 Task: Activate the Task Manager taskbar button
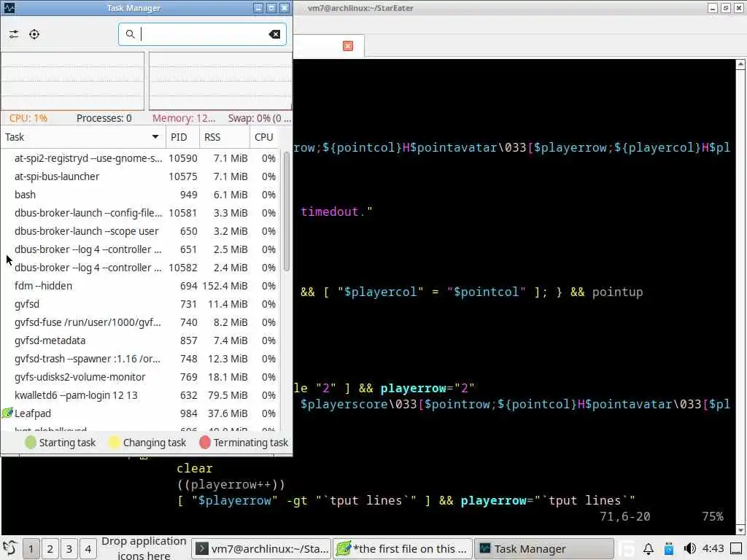[544, 549]
